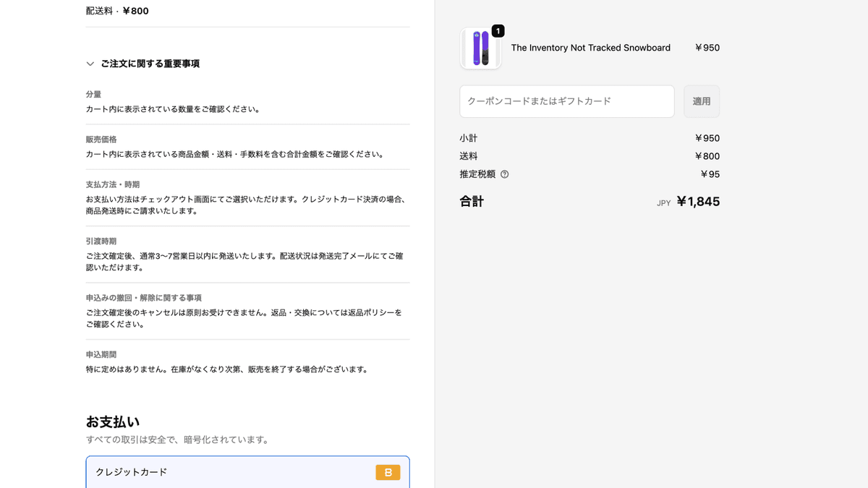Focus the クーポンコードまたはギフトカード input field
Image resolution: width=868 pixels, height=488 pixels.
click(566, 101)
